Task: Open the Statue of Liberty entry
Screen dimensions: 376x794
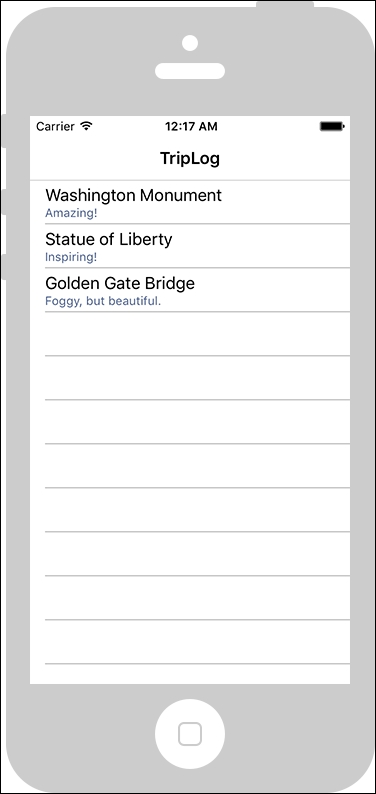Action: [190, 246]
